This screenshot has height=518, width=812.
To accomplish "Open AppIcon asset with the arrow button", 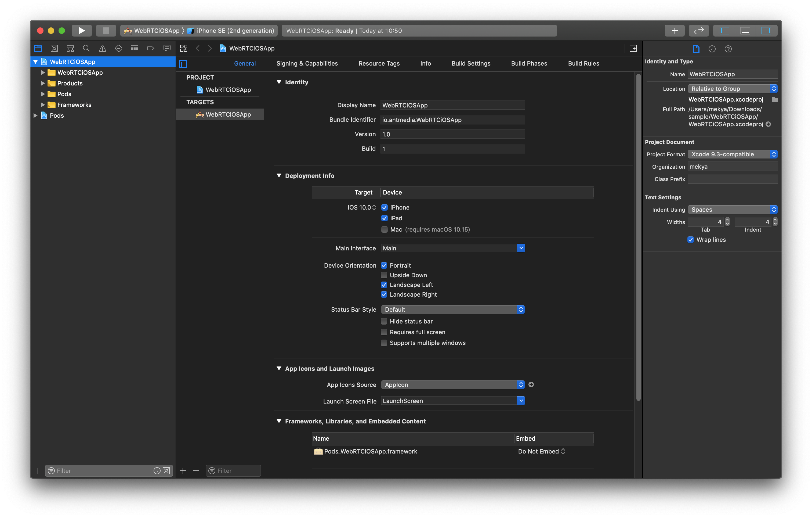I will click(x=531, y=384).
